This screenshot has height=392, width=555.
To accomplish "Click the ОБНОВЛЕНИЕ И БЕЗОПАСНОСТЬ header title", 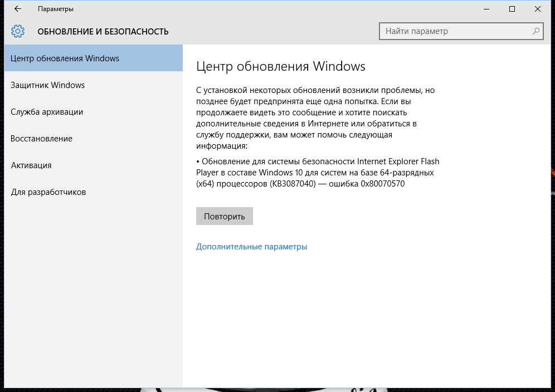I will click(x=103, y=32).
